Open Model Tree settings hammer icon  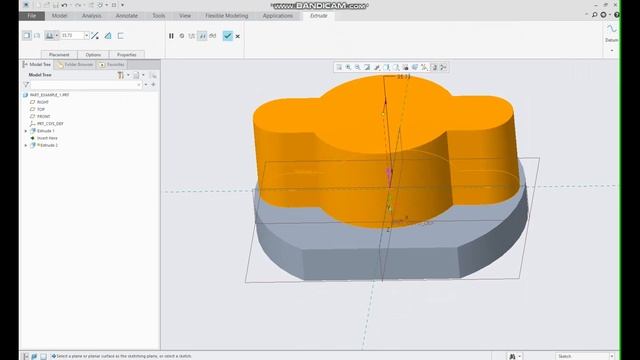[121, 75]
